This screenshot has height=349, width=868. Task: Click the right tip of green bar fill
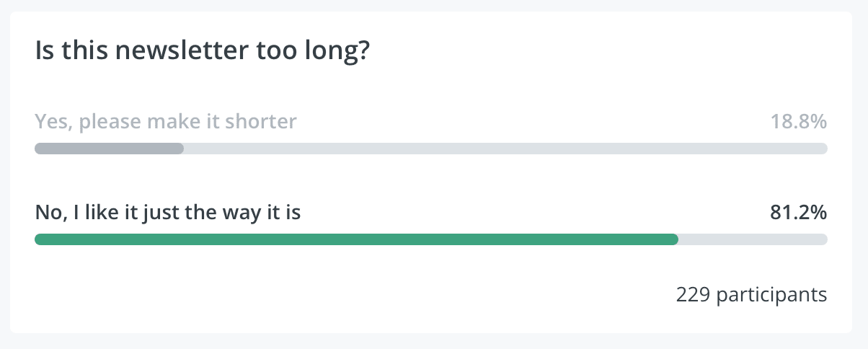click(675, 239)
